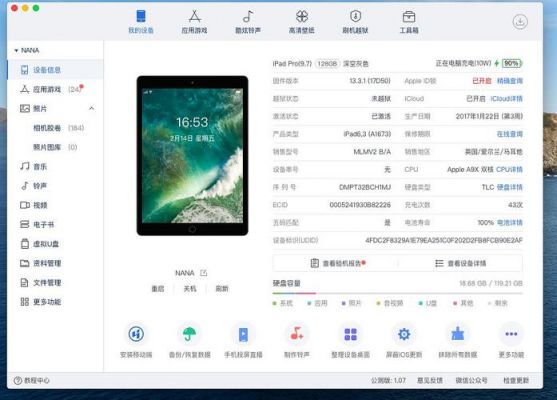Open the CPU详情 link
The height and width of the screenshot is (400, 557).
pos(509,169)
